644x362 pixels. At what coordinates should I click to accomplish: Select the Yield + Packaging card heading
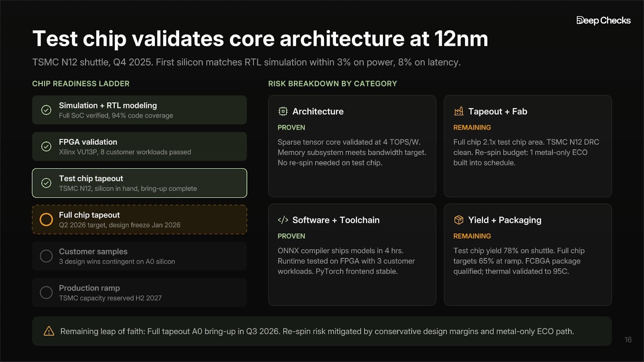(505, 220)
